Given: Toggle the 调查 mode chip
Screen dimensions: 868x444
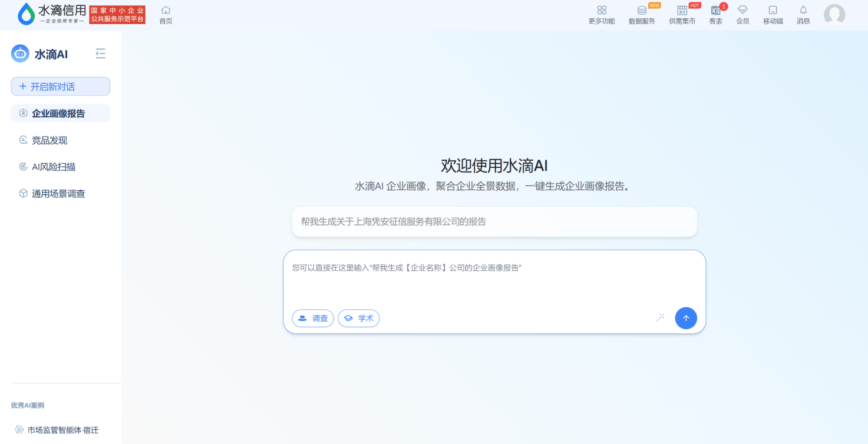Looking at the screenshot, I should click(x=313, y=319).
